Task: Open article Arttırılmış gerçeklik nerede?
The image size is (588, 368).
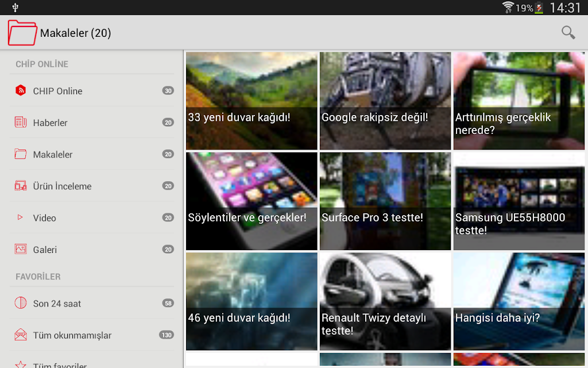Action: [x=519, y=101]
